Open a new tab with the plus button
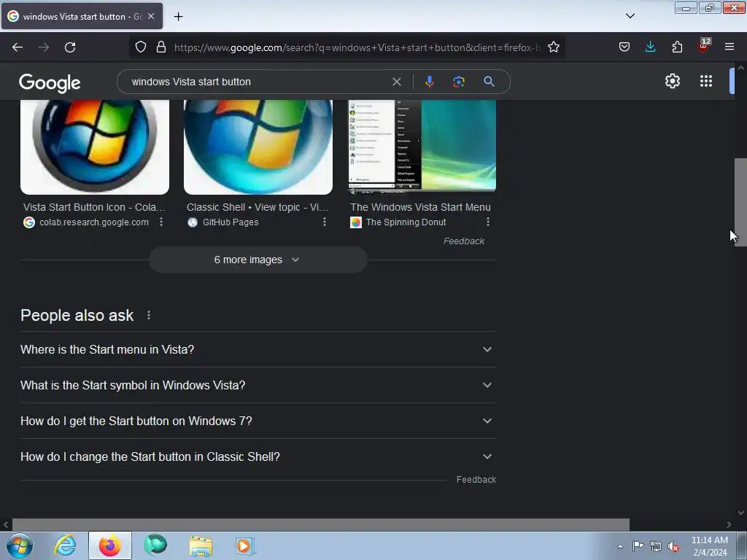 [x=178, y=17]
